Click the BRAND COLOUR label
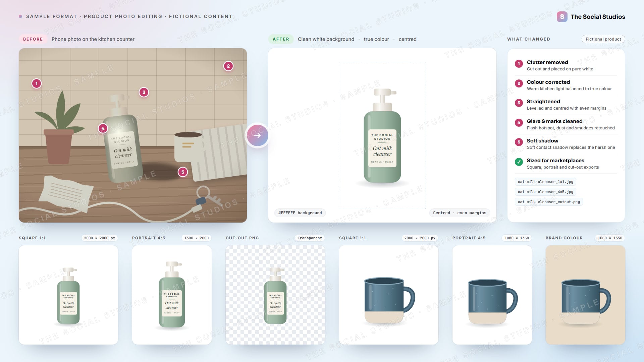Screen dimensions: 644x362 pyautogui.click(x=564, y=238)
